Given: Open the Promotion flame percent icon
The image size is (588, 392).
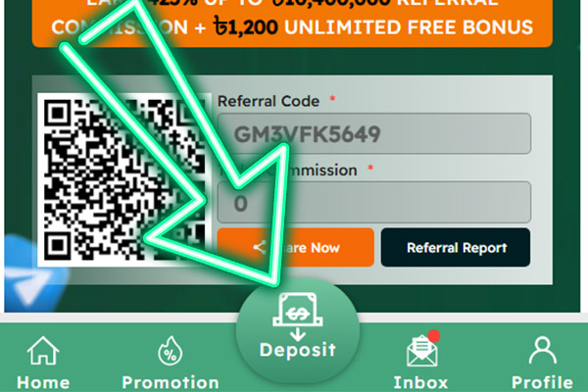Looking at the screenshot, I should tap(170, 351).
